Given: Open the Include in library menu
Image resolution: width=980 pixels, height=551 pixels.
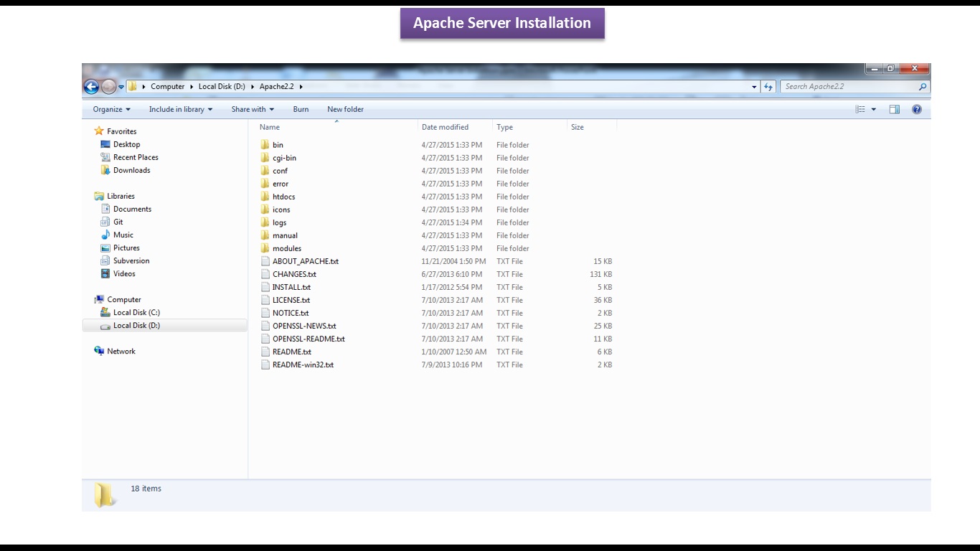Looking at the screenshot, I should pos(181,110).
